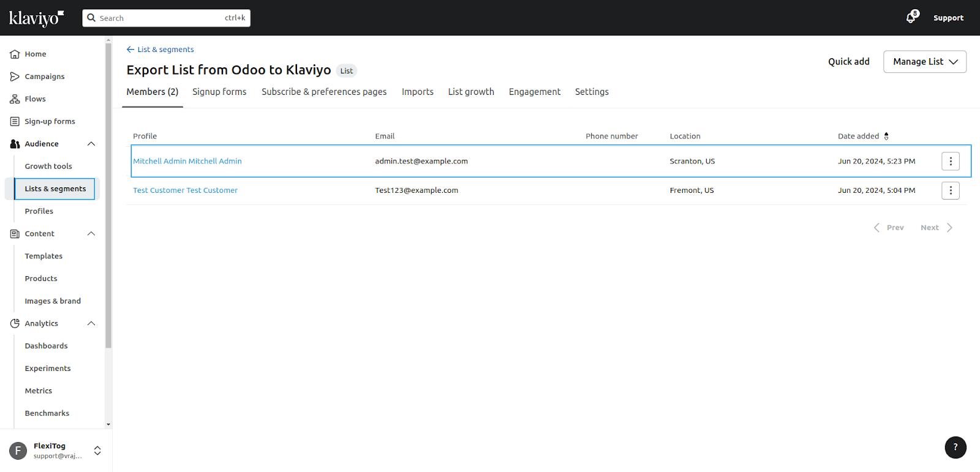Click the Fremont, US location cell
Image resolution: width=980 pixels, height=472 pixels.
tap(692, 190)
